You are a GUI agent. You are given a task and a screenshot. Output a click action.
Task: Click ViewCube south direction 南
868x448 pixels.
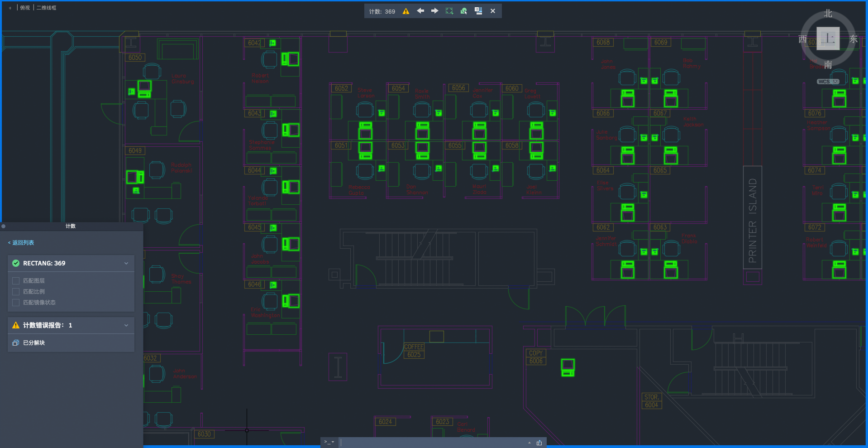coord(828,65)
